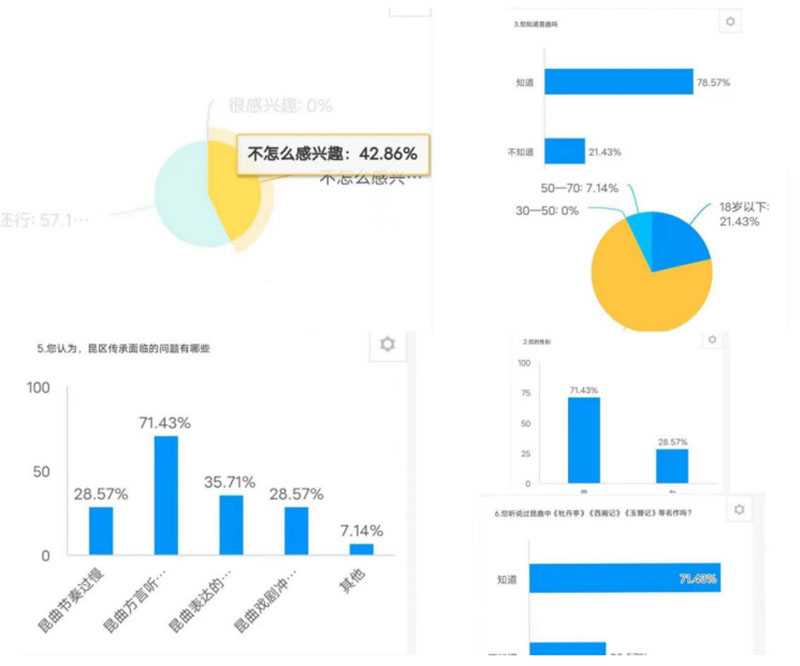This screenshot has width=800, height=666.
Task: Click the 昆曲戏剧冲… axis label
Action: pyautogui.click(x=265, y=600)
